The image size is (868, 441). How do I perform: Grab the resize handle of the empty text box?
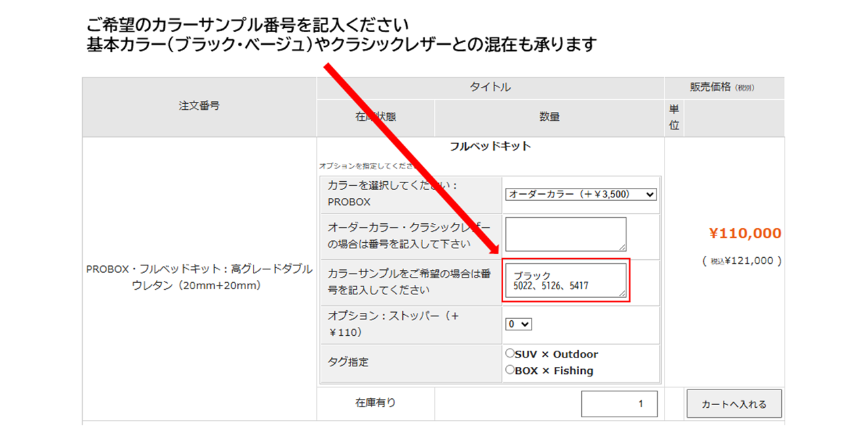(x=622, y=247)
